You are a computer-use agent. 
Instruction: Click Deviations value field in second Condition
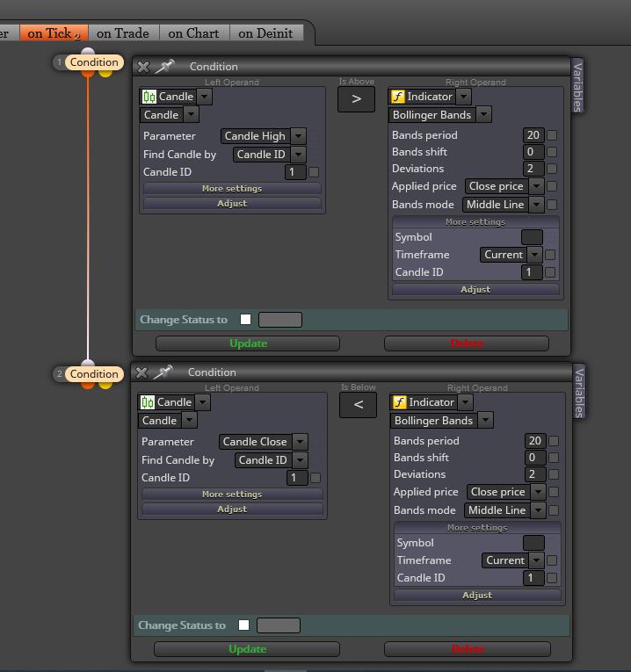point(535,474)
